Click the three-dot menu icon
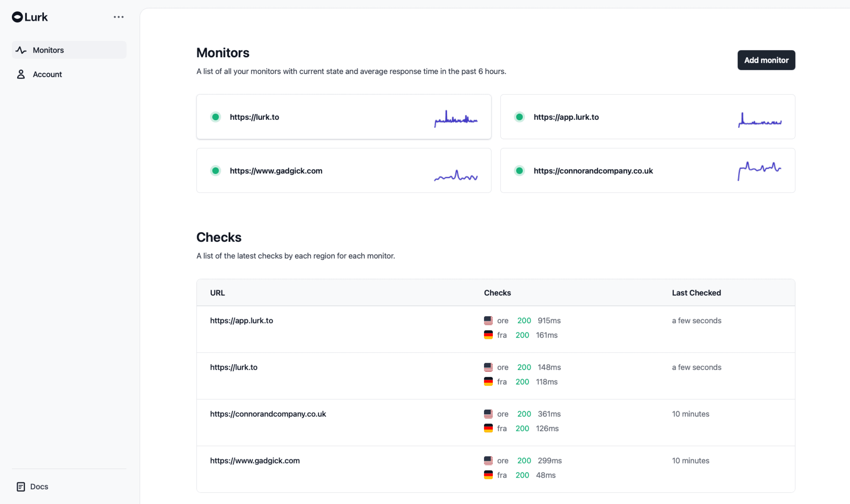 coord(118,17)
